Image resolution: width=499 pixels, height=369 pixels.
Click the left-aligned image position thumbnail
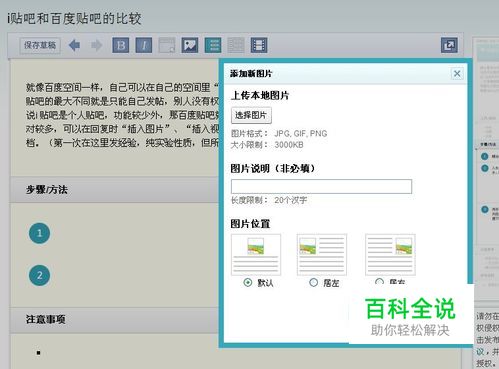point(322,255)
